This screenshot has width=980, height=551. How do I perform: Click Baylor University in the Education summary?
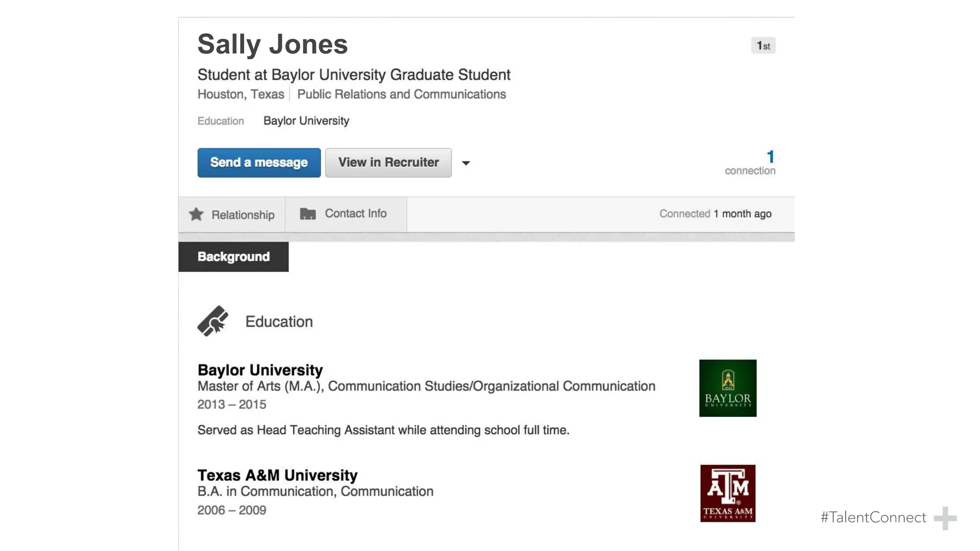tap(306, 121)
